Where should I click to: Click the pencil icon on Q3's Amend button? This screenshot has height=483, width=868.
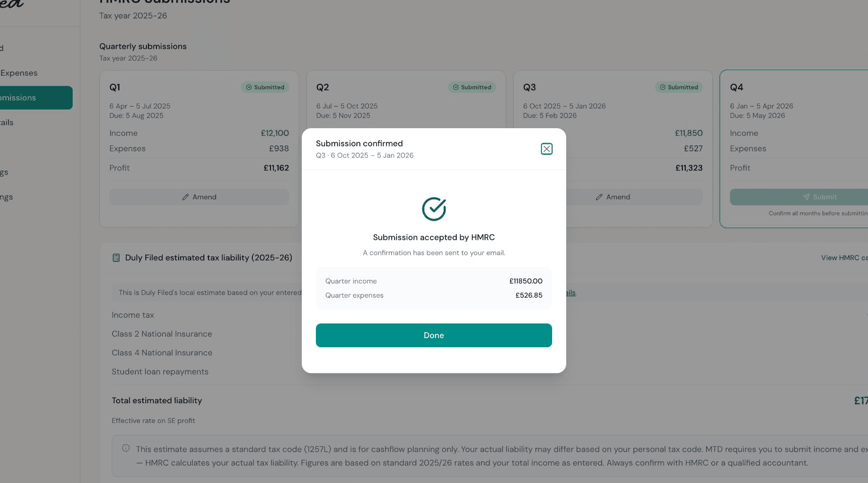600,197
